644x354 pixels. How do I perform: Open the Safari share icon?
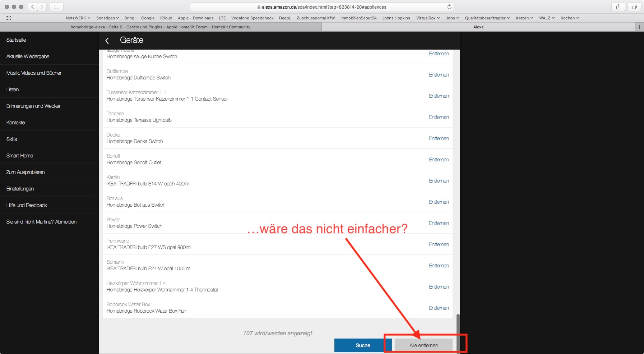tap(618, 7)
